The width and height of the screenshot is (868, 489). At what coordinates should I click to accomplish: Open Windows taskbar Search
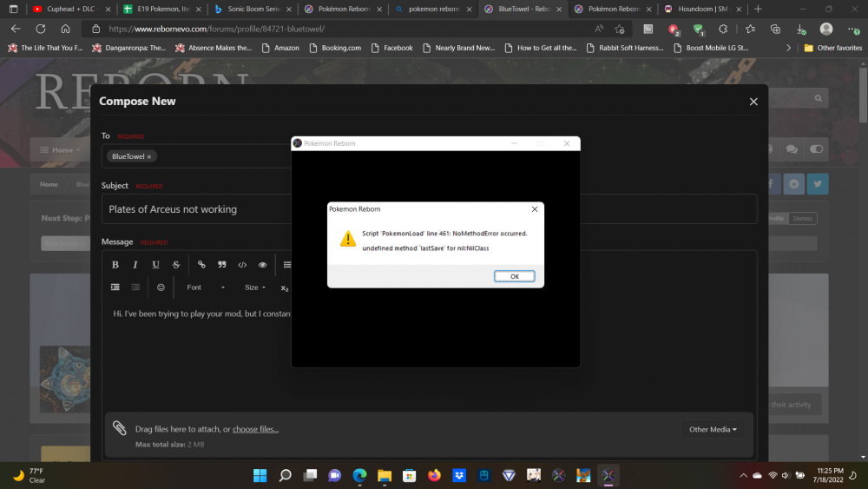point(285,476)
